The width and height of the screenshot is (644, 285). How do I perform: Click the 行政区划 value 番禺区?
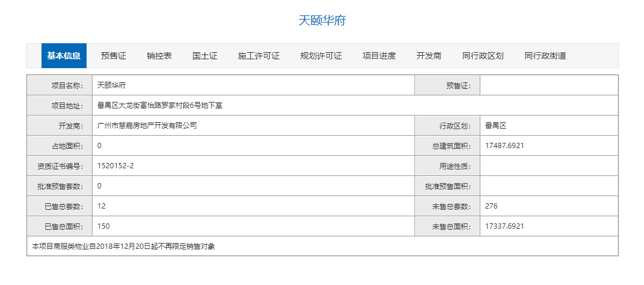click(x=495, y=126)
